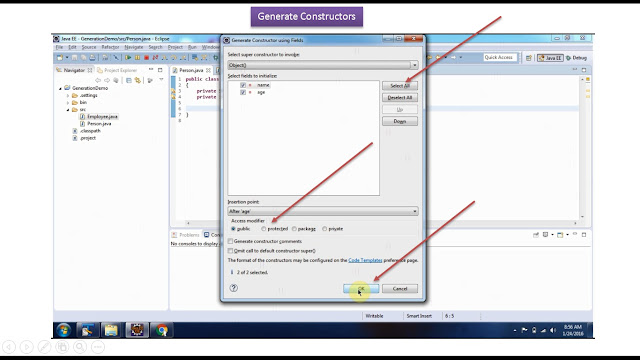The image size is (640, 360).
Task: Open File Explorer from the taskbar
Action: pos(111,330)
